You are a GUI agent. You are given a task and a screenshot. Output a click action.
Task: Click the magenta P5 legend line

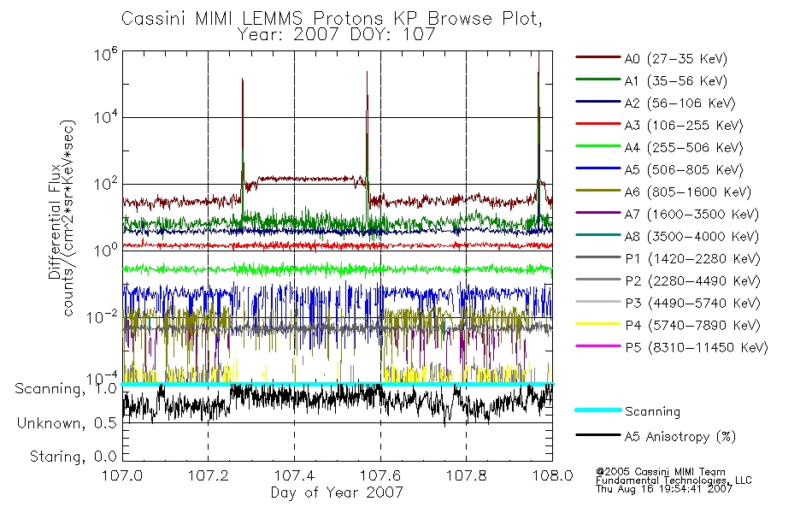(597, 345)
